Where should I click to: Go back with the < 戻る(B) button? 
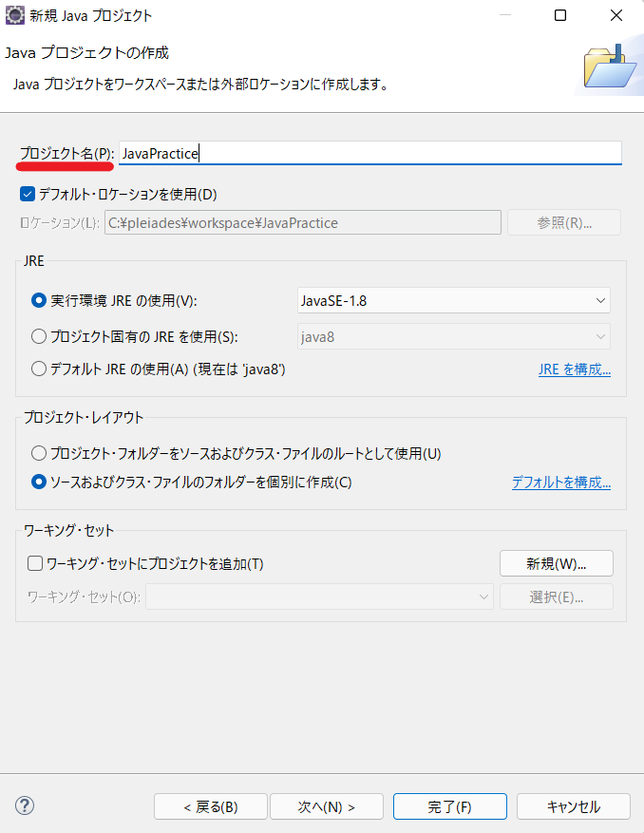[x=211, y=806]
